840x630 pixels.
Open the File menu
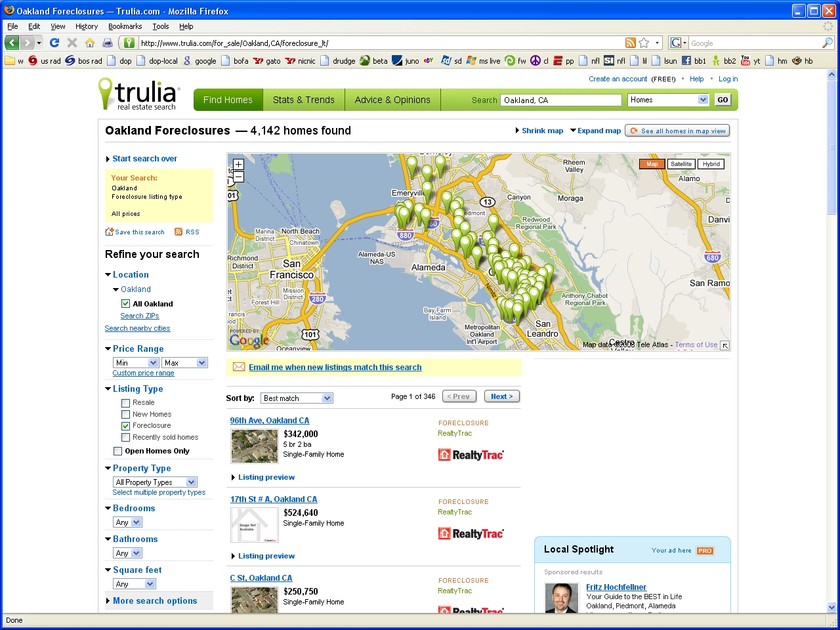pos(12,26)
